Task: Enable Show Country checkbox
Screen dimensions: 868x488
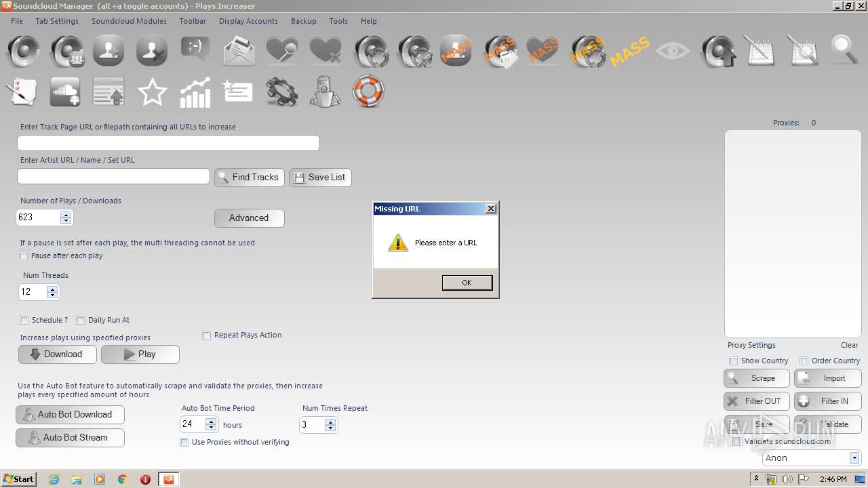Action: (x=733, y=361)
